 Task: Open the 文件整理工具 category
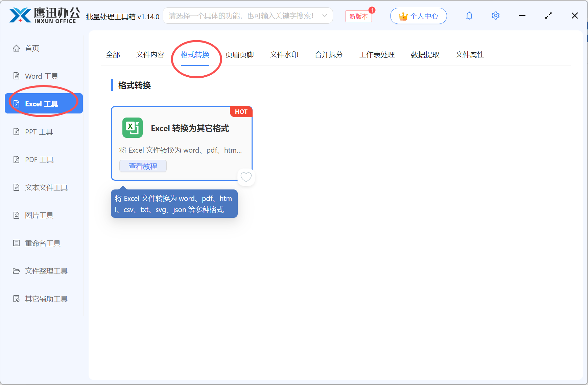point(46,271)
